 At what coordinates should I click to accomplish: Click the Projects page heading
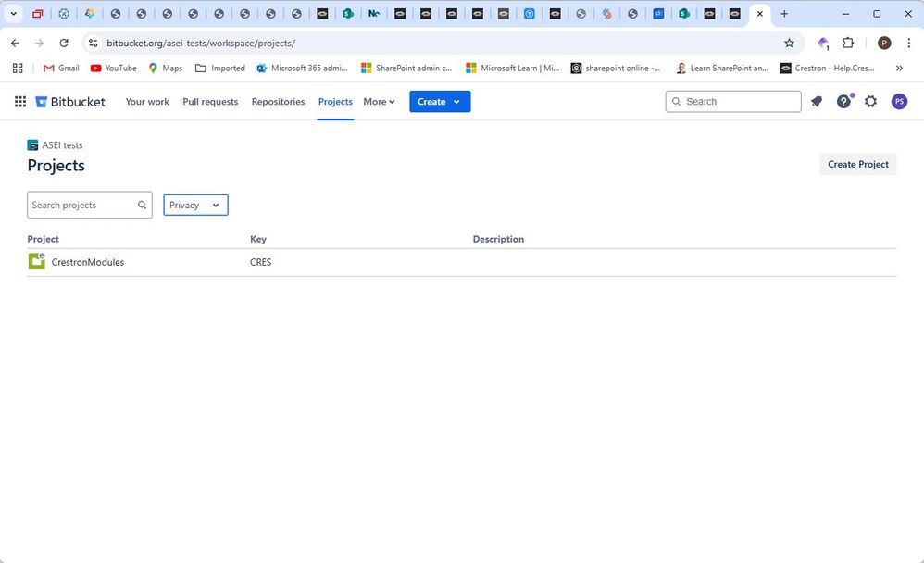tap(56, 165)
